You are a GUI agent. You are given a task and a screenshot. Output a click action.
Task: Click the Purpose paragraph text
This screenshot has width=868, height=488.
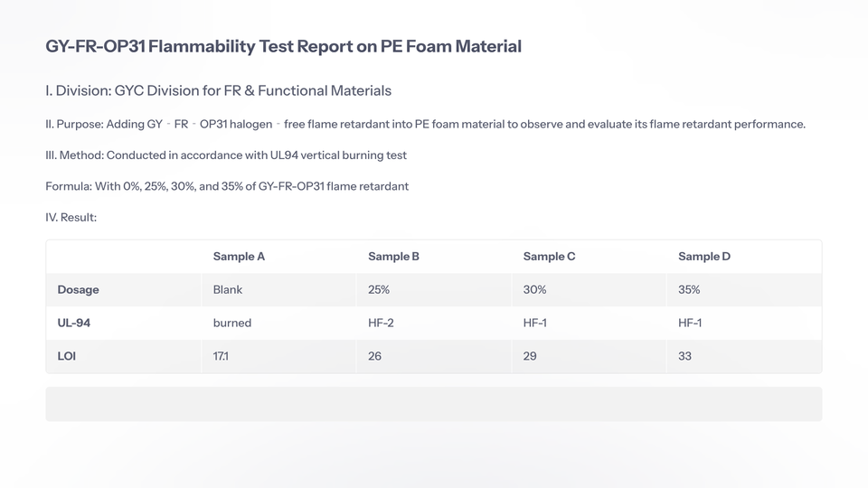425,124
